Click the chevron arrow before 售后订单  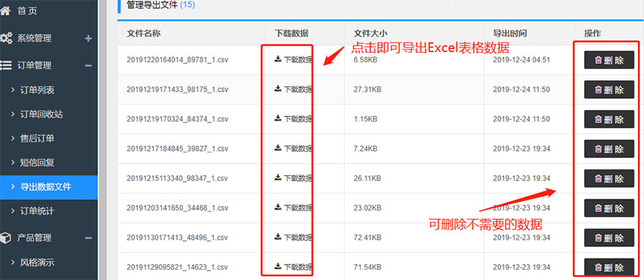[x=12, y=139]
